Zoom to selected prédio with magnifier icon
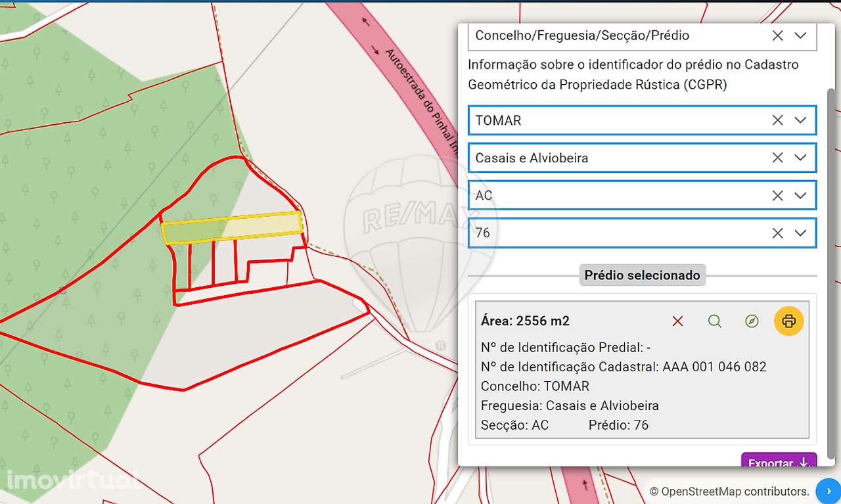The image size is (841, 504). click(715, 321)
